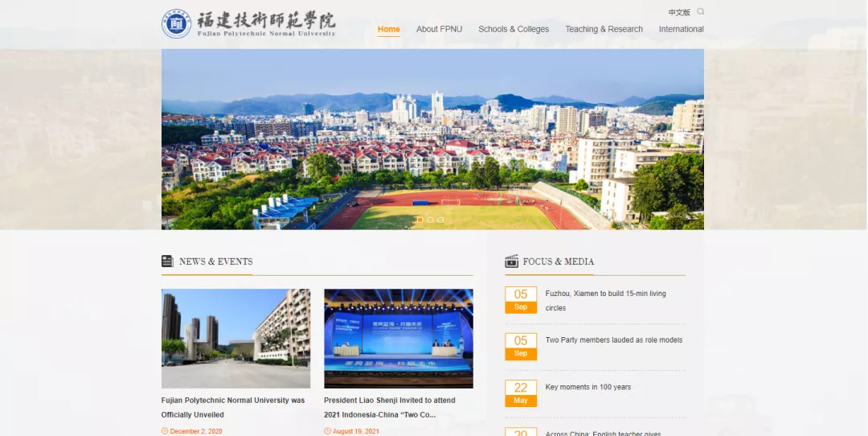Screen dimensions: 868x436
Task: Open the campus building news thumbnail
Action: point(235,339)
